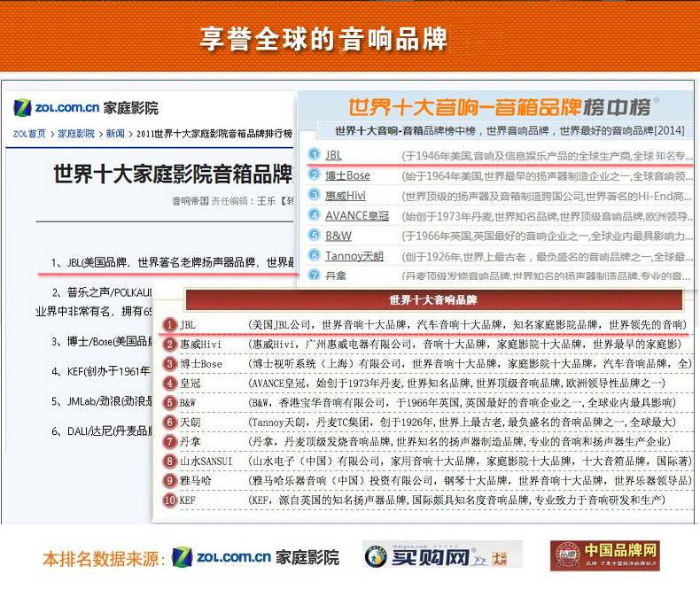Open the 博士Bose link in the ranking list

pos(347,175)
